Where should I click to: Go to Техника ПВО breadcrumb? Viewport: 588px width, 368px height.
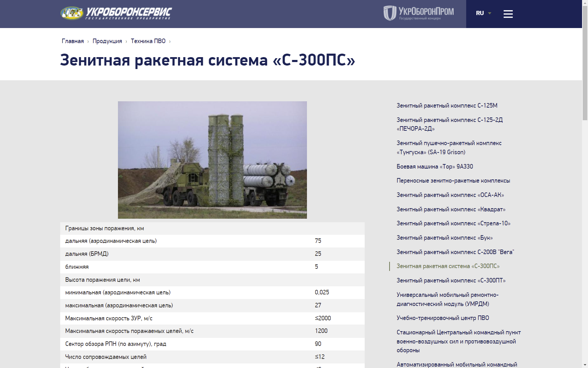click(148, 41)
